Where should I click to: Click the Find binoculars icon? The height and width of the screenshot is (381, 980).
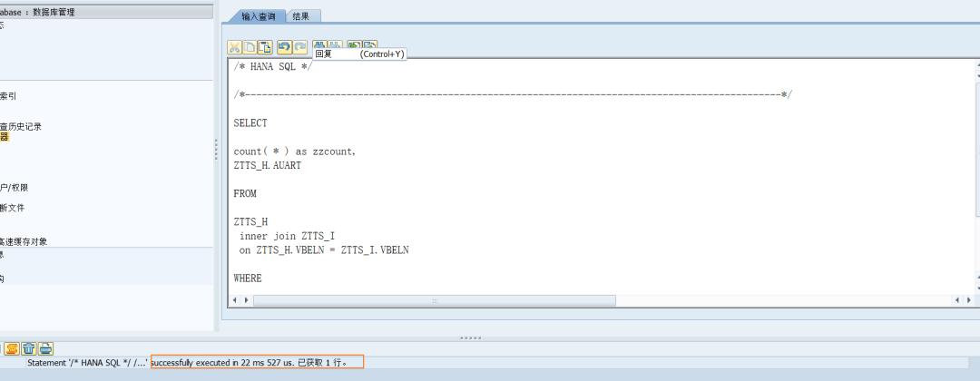pos(320,45)
